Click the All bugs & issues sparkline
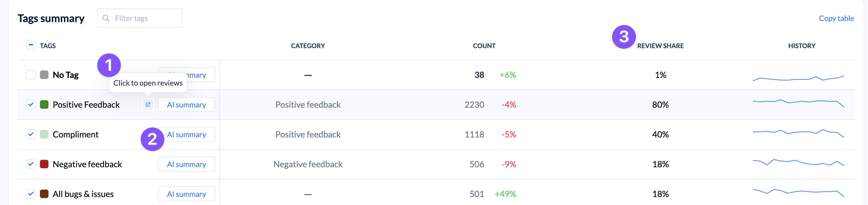Image resolution: width=868 pixels, height=205 pixels. coord(798,192)
